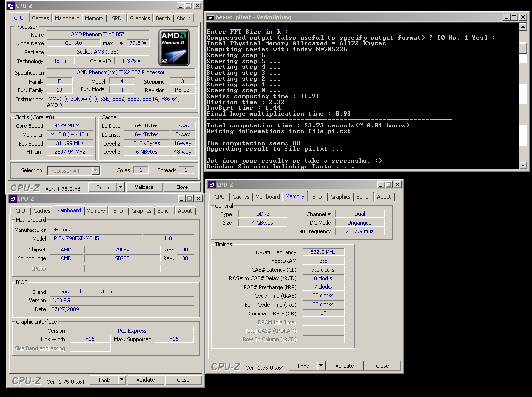Click the AMD Phenom II processor logo
The height and width of the screenshot is (397, 532).
pos(174,47)
